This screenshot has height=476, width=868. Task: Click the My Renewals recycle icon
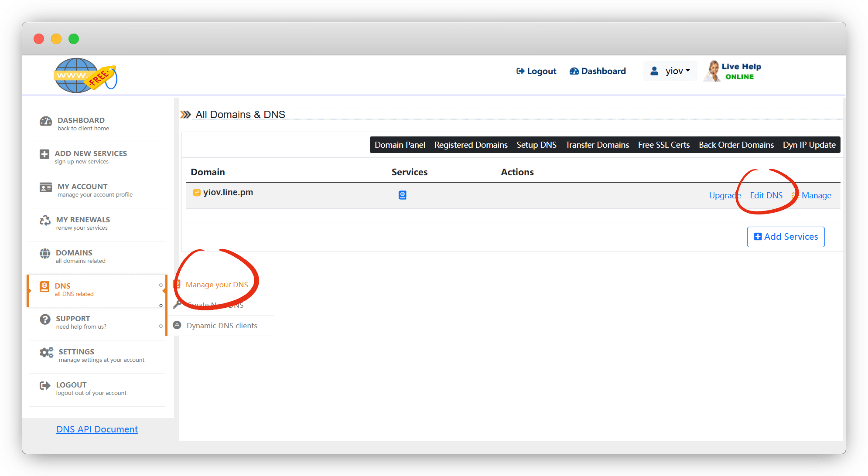(x=45, y=221)
